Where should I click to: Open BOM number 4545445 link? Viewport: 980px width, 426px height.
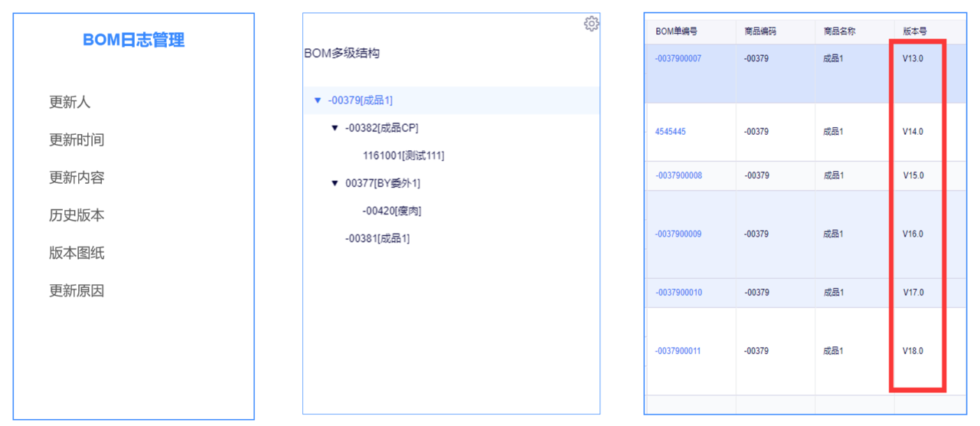click(x=671, y=132)
